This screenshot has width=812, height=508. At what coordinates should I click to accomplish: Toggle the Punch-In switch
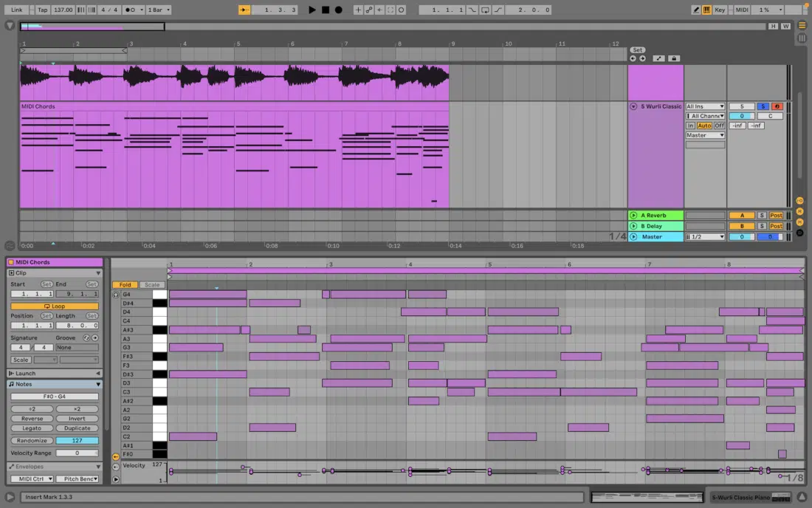coord(472,10)
